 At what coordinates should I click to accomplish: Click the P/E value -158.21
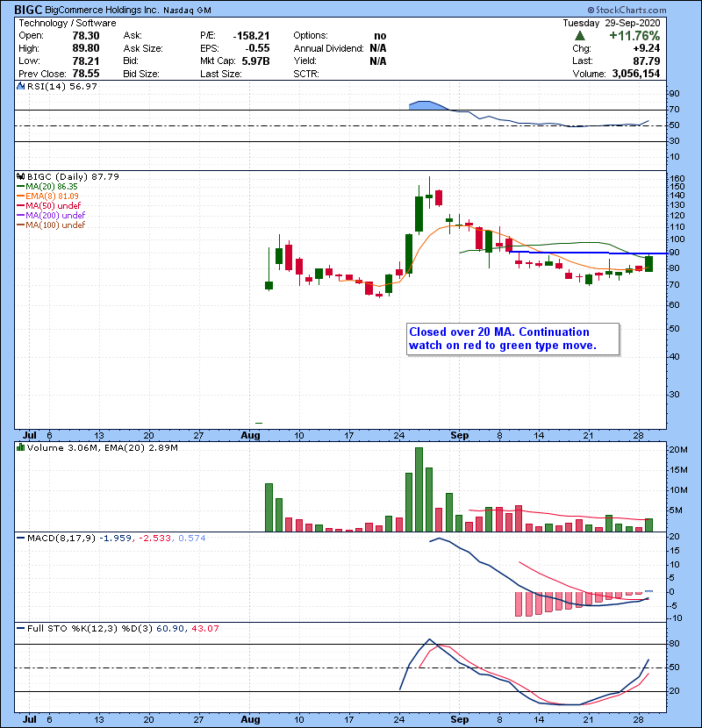click(251, 36)
